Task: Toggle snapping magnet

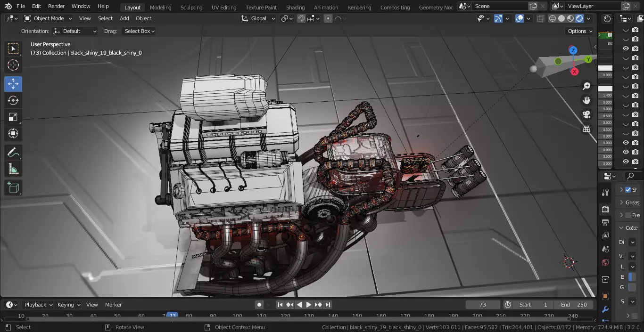Action: (301, 18)
